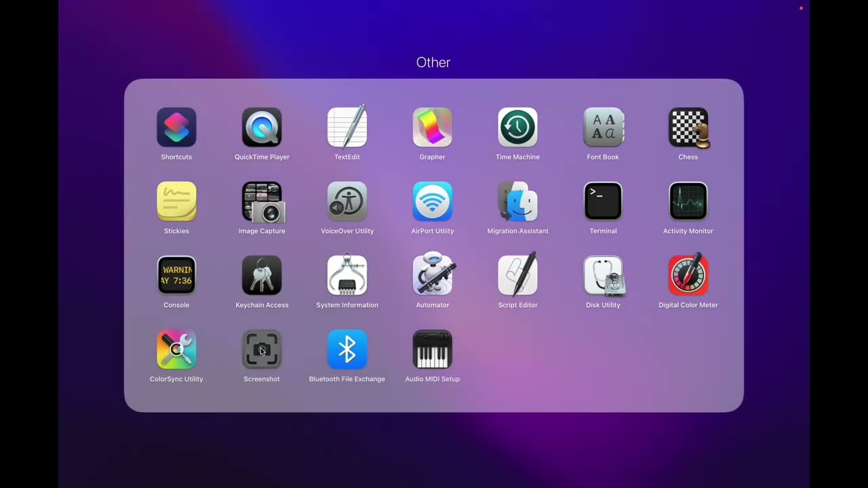This screenshot has width=868, height=488.
Task: Open the Console app icon
Action: pos(176,275)
